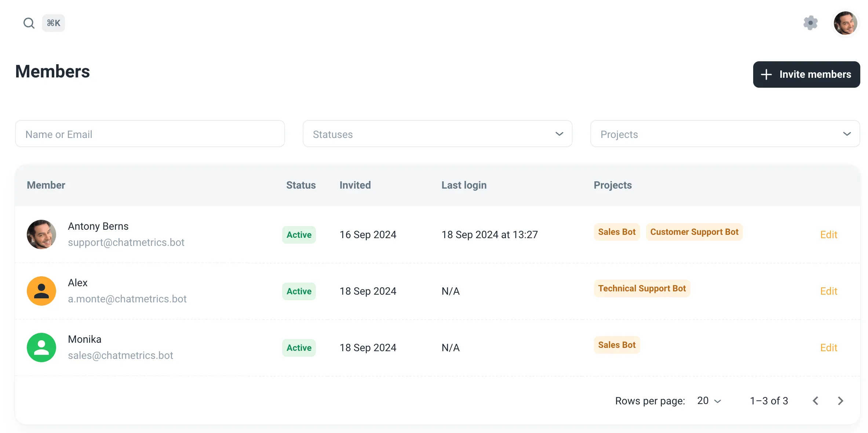Click the 1–3 of 3 pagination text
This screenshot has width=868, height=433.
[x=769, y=401]
